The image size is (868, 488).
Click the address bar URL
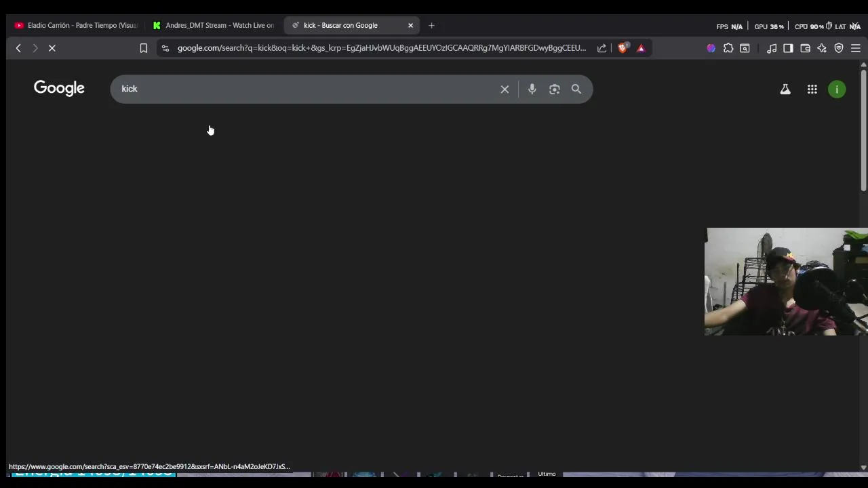(382, 48)
